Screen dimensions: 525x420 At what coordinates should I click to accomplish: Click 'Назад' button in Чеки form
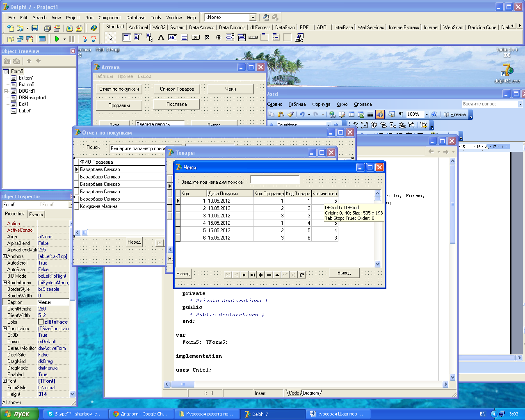tap(183, 274)
